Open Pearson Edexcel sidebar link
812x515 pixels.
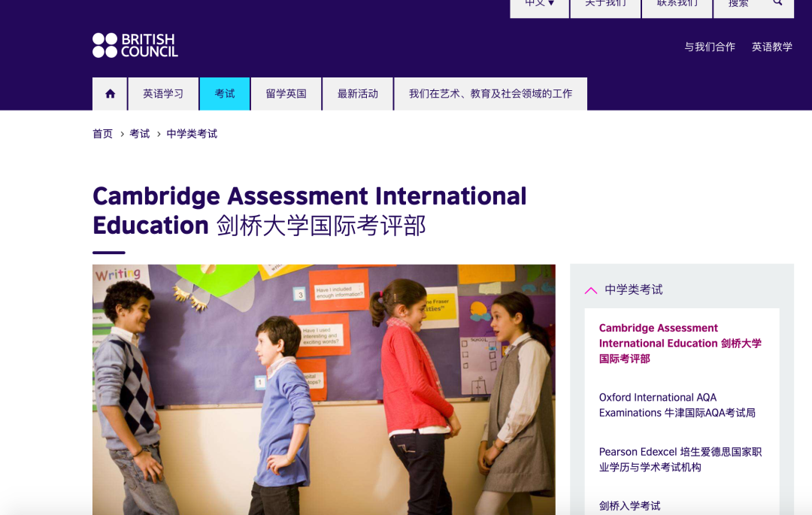[x=680, y=459]
